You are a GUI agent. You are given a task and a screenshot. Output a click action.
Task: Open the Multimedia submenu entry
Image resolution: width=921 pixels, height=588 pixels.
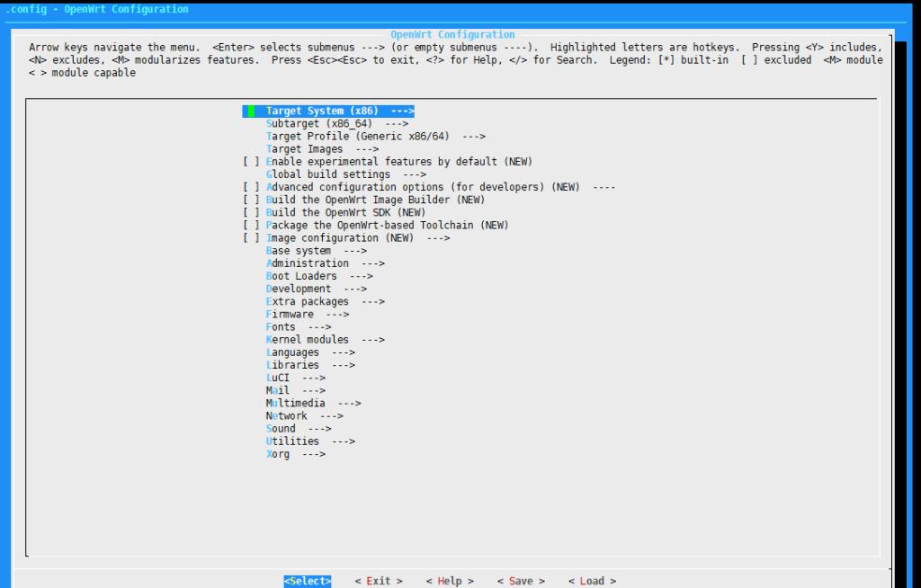314,404
